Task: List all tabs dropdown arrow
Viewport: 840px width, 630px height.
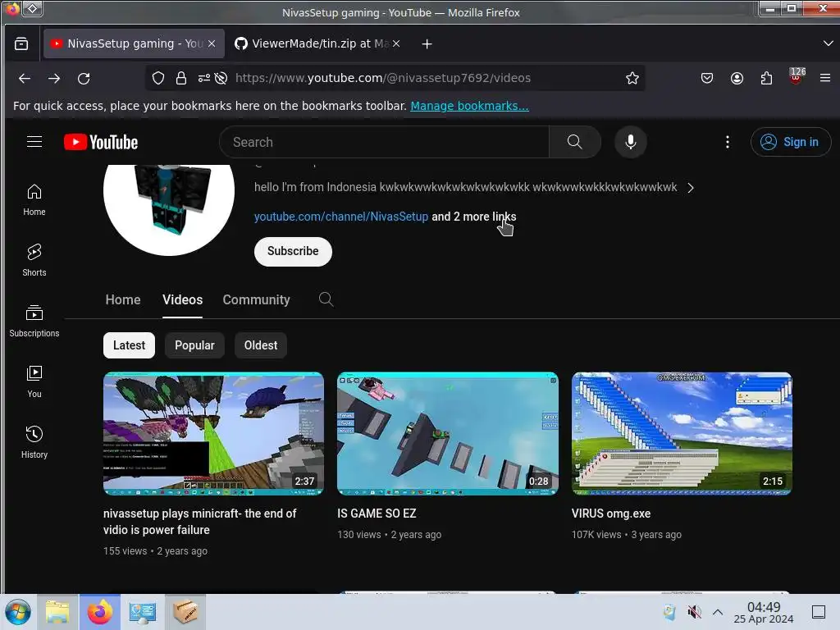Action: 828,43
